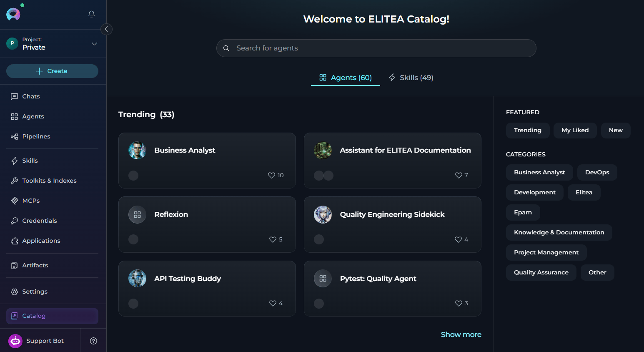Open Pipelines in the sidebar
Viewport: 644px width, 352px height.
pyautogui.click(x=52, y=136)
